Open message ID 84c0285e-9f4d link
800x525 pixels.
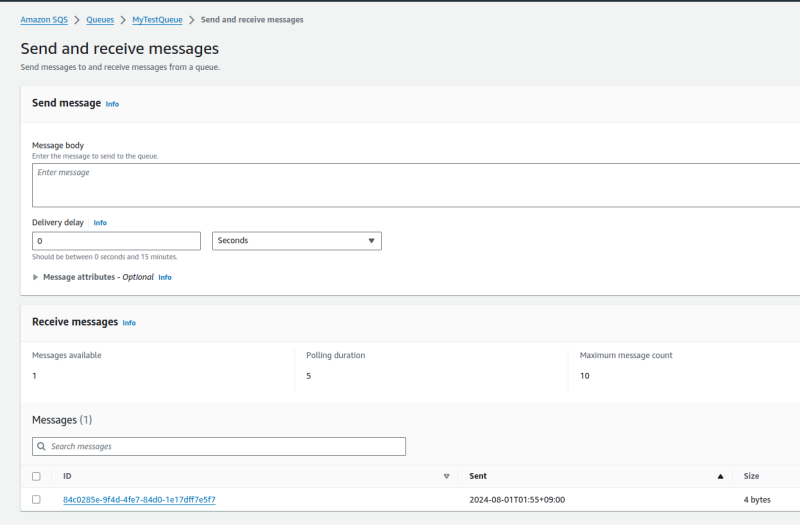[x=139, y=499]
